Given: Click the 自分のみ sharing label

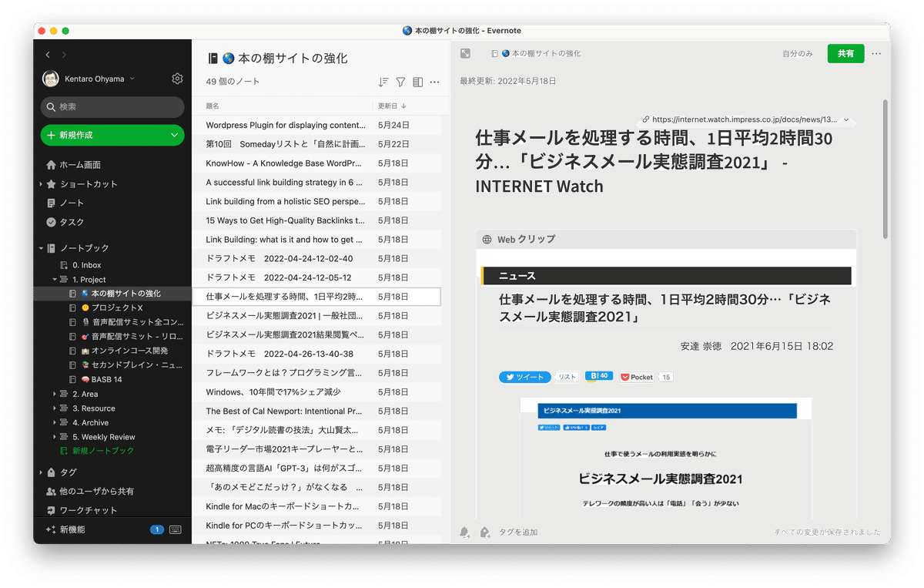Looking at the screenshot, I should point(798,54).
